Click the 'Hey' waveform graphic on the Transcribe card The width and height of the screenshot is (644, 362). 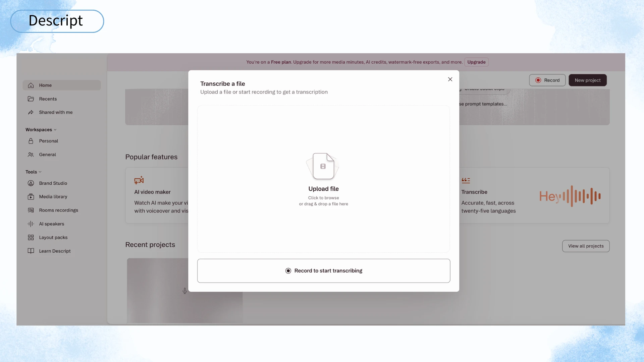click(570, 196)
